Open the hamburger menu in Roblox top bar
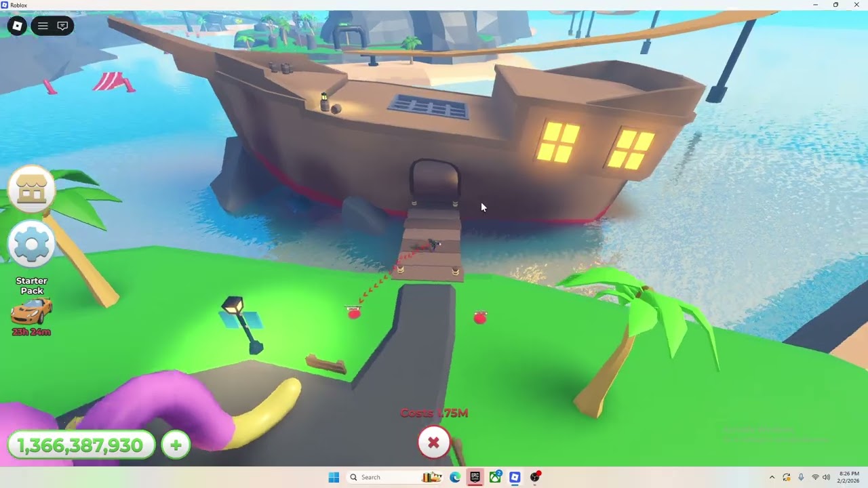Image resolution: width=868 pixels, height=488 pixels. click(43, 26)
